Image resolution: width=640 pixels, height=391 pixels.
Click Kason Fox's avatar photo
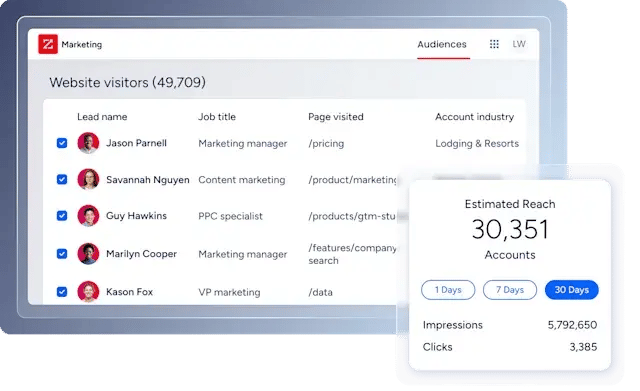point(88,292)
